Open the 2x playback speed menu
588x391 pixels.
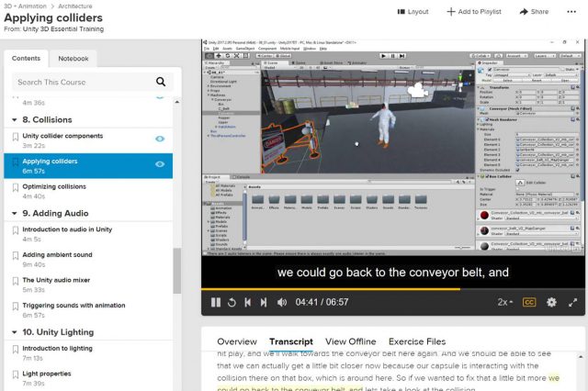pyautogui.click(x=504, y=302)
